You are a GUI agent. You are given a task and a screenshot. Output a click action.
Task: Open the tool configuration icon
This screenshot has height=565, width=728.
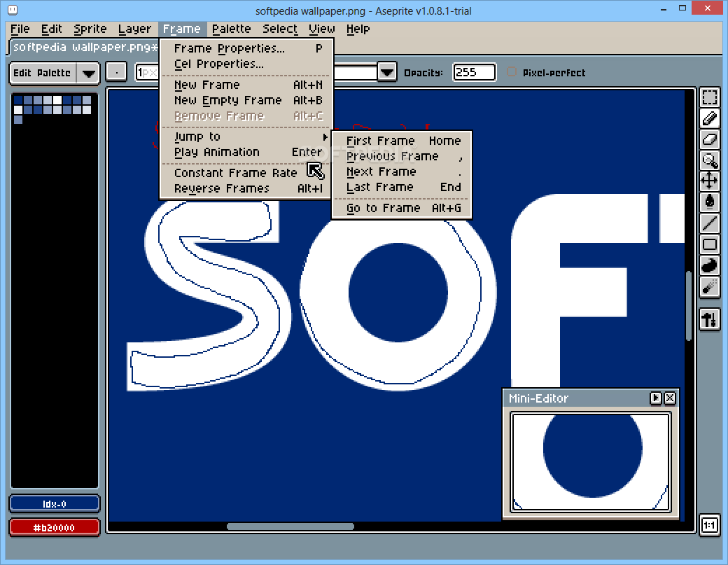click(709, 319)
